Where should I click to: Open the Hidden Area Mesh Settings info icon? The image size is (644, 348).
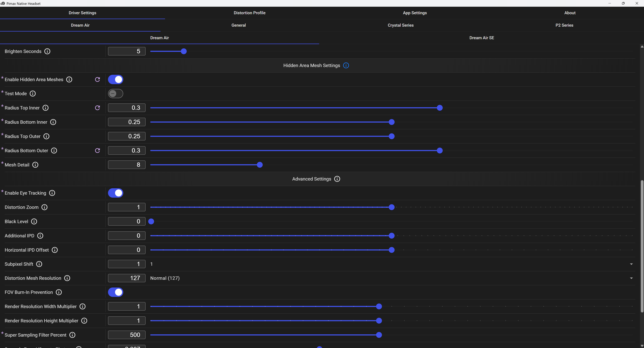[x=346, y=65]
